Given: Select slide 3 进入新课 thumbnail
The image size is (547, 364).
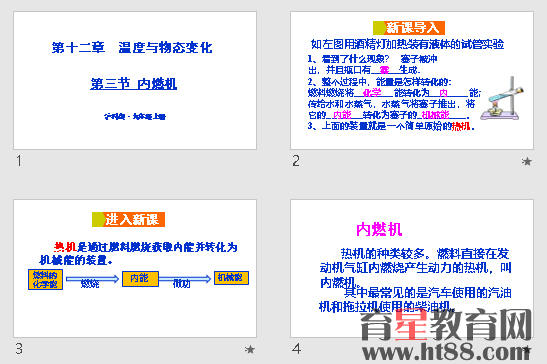Looking at the screenshot, I should click(x=135, y=268).
